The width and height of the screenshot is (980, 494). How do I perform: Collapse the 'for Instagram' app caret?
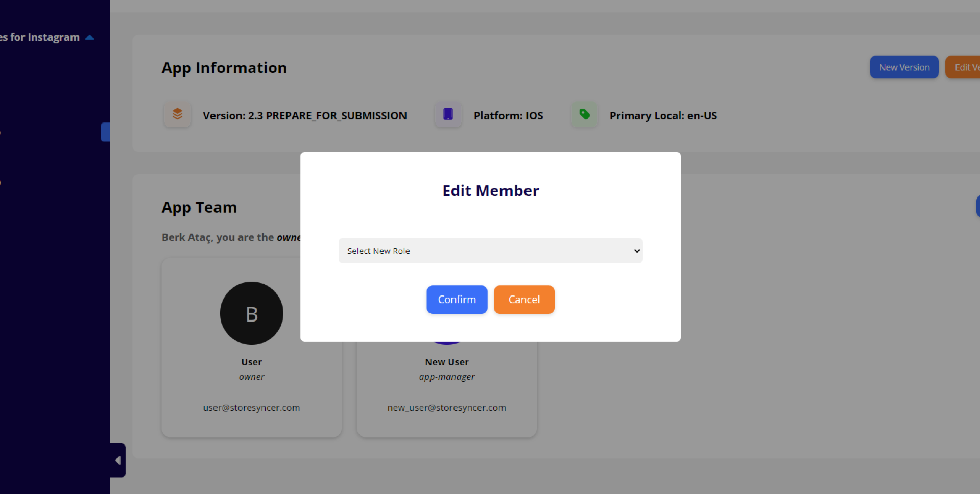[90, 38]
